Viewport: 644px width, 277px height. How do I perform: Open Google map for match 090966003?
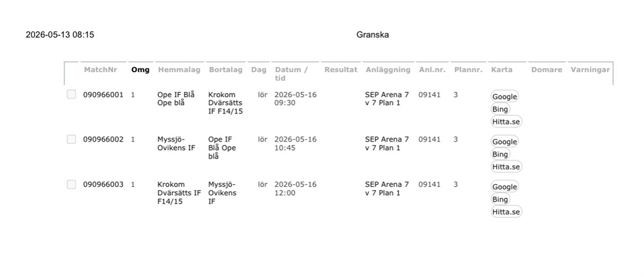pos(504,187)
